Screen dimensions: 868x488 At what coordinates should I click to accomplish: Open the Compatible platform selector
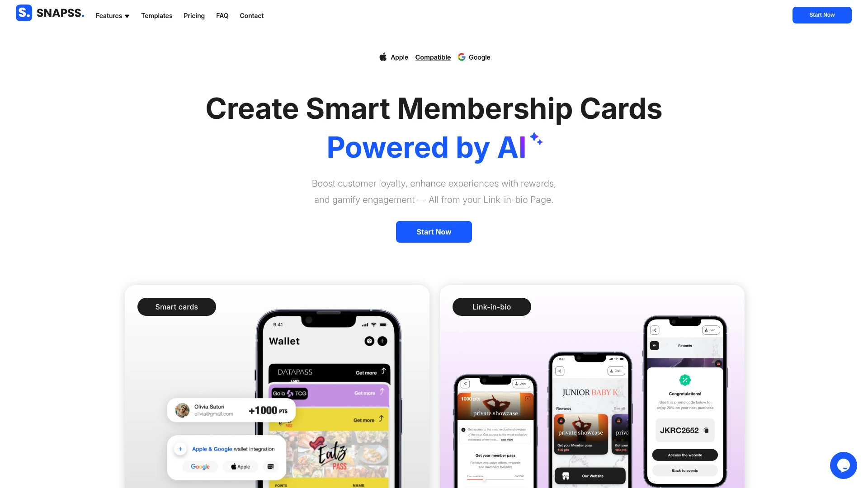pos(434,57)
